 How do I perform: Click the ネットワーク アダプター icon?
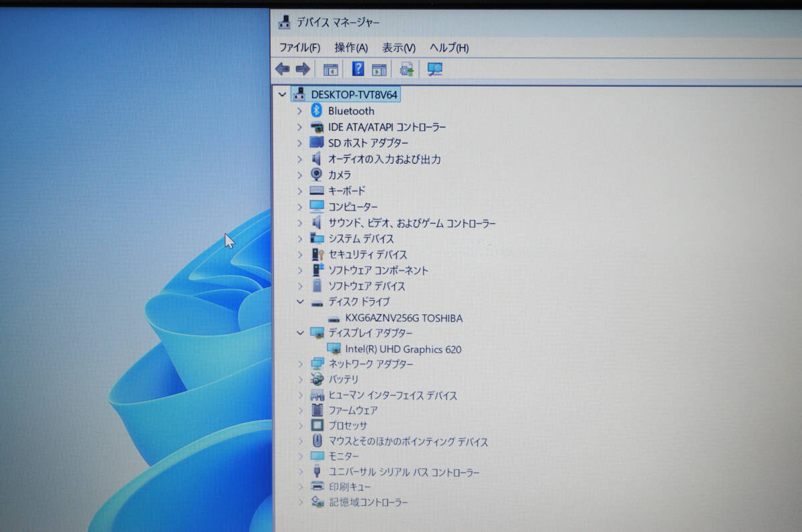point(317,364)
